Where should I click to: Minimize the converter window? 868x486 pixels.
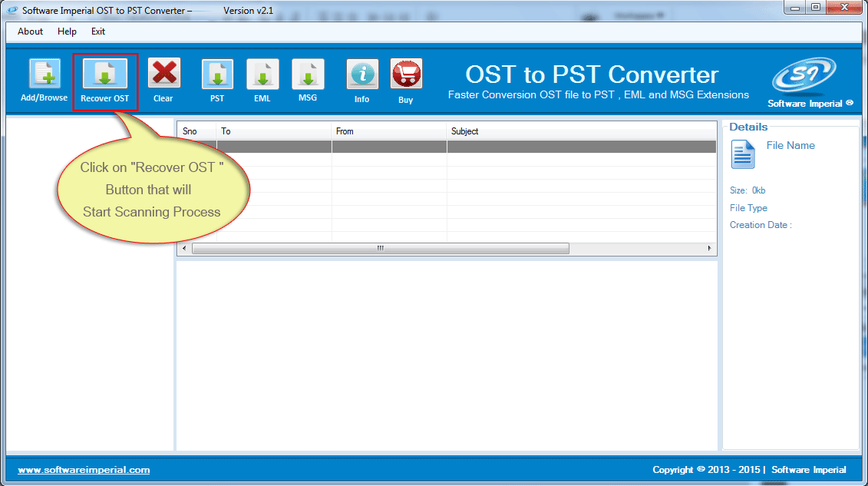(x=795, y=8)
